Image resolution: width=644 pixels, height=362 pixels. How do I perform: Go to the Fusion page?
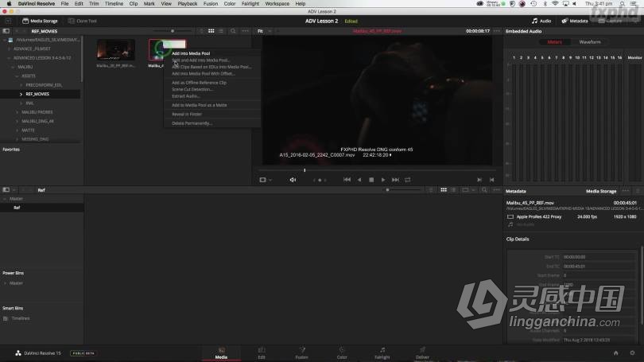(x=301, y=352)
